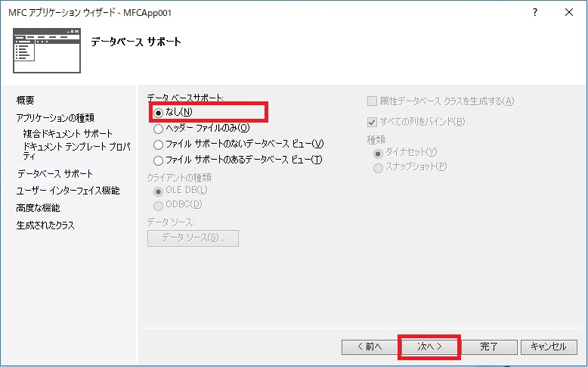The height and width of the screenshot is (367, 588).
Task: Go to ユーザー インターフェイス機能 page
Action: 68,191
